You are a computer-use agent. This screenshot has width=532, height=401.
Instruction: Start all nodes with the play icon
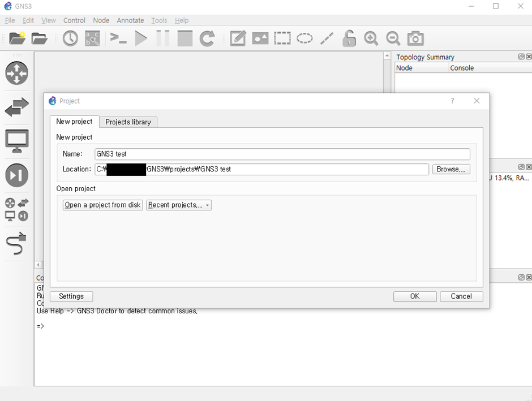click(141, 38)
